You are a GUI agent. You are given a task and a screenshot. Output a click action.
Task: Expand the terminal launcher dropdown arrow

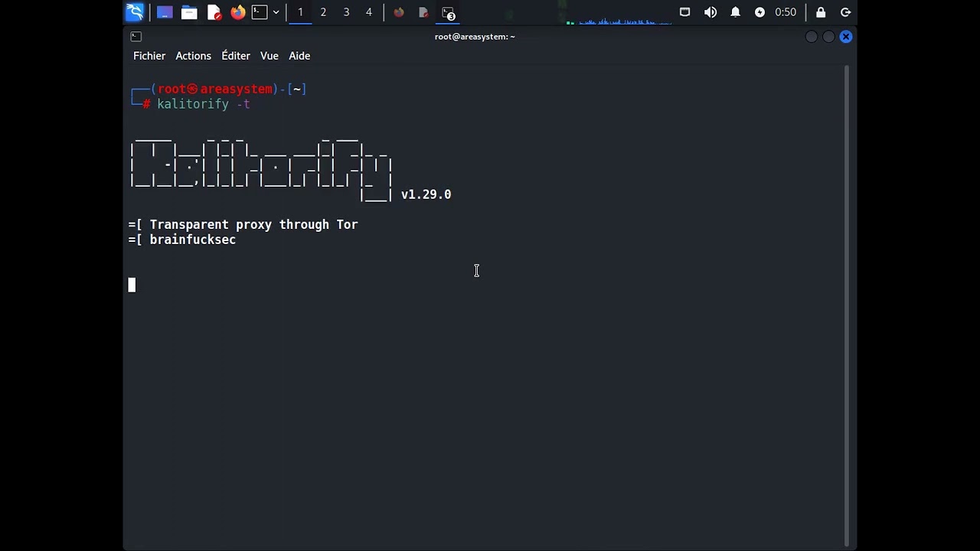[x=276, y=12]
